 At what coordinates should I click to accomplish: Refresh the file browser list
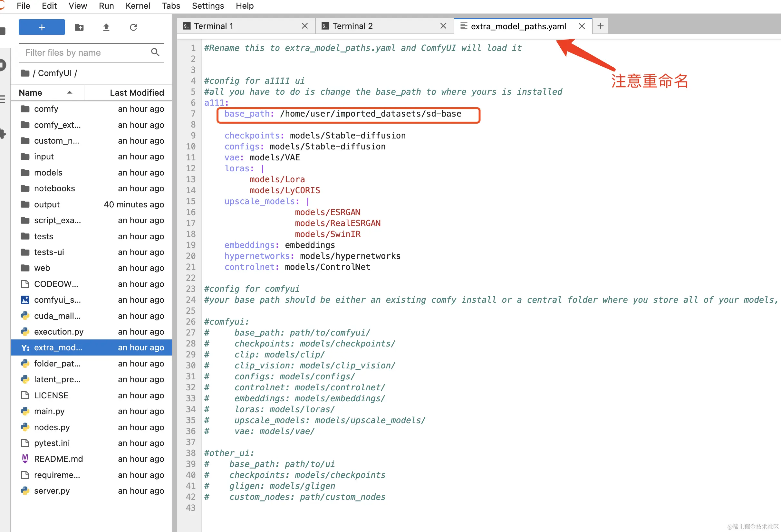133,27
